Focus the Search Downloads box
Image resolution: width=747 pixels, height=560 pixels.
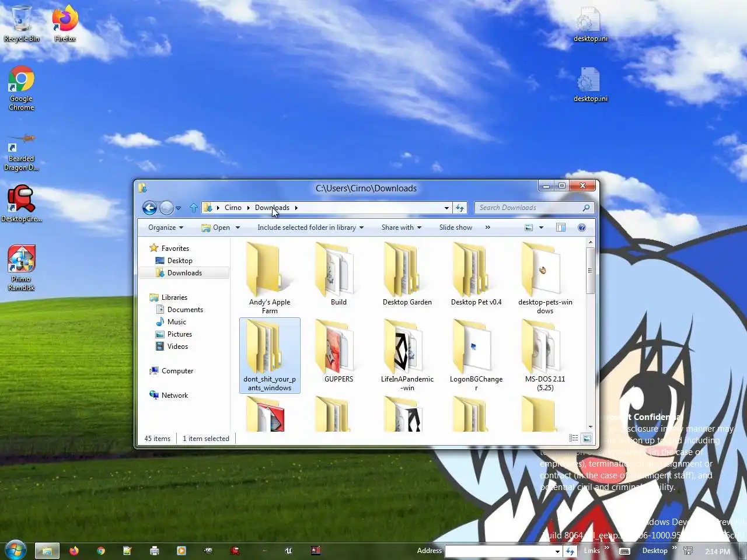click(x=528, y=208)
